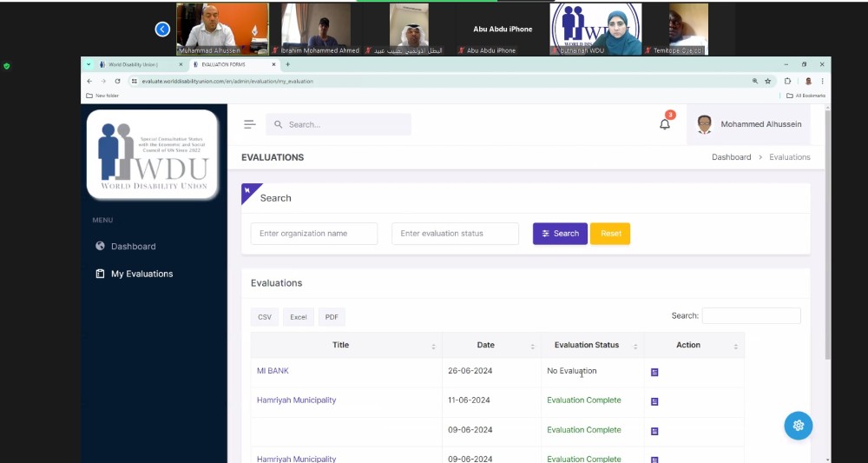The image size is (868, 463).
Task: Click the purple Search button
Action: (560, 234)
